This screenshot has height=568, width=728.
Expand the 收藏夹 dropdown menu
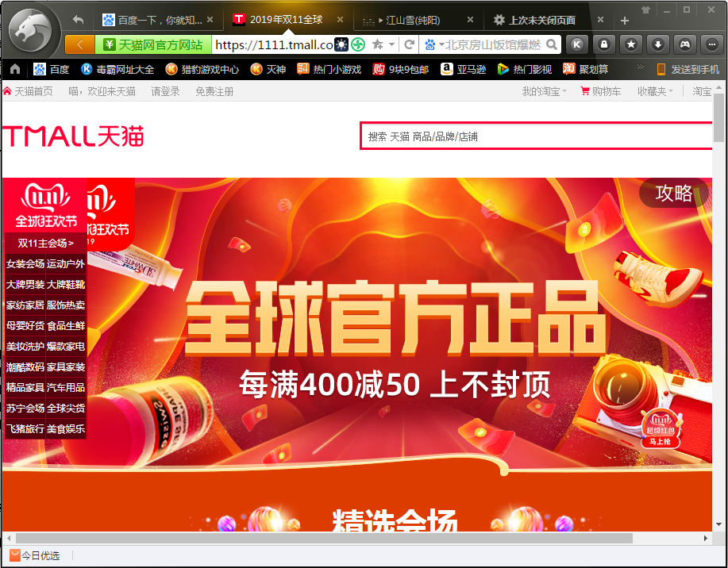(653, 91)
